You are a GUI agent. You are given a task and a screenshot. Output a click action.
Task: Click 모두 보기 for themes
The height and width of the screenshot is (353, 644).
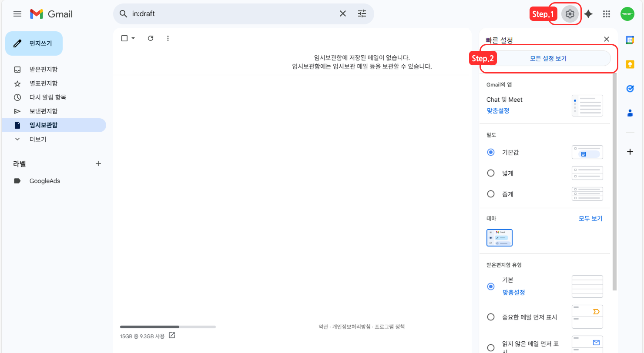[590, 218]
